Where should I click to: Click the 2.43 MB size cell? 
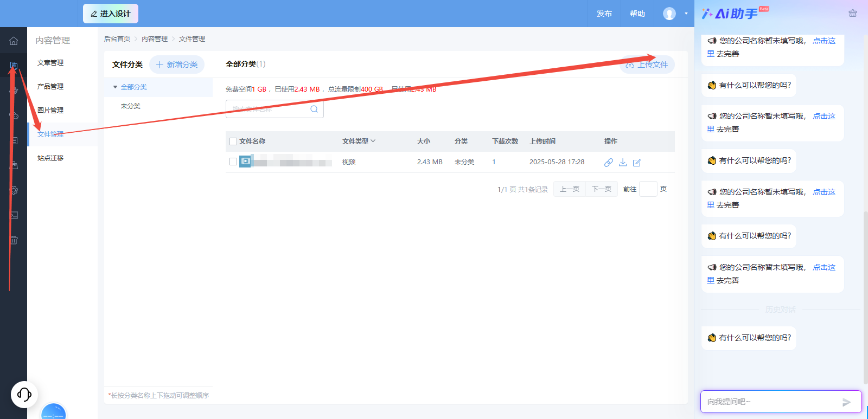[x=430, y=162]
